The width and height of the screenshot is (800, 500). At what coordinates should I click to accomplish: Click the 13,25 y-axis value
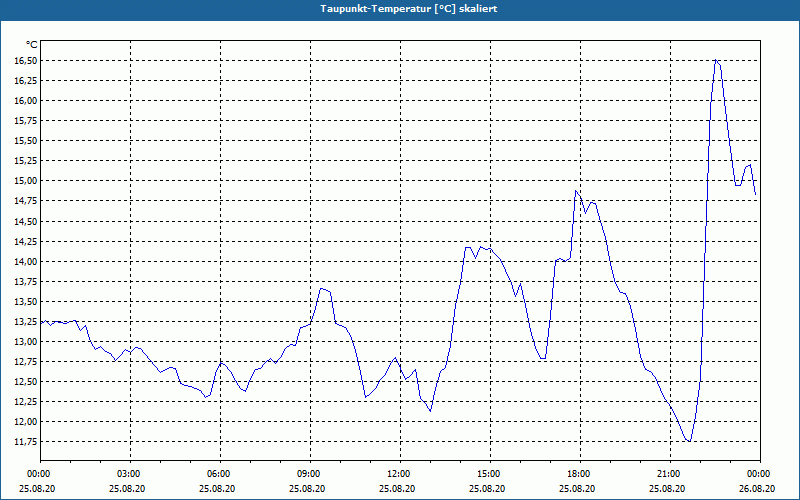[25, 321]
